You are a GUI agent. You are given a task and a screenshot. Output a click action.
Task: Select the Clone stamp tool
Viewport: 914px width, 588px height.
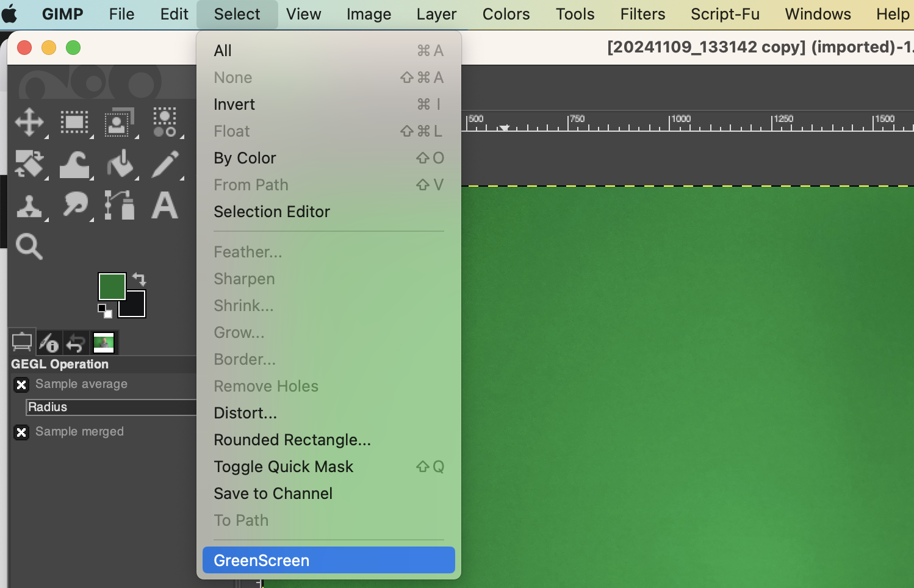(x=29, y=205)
